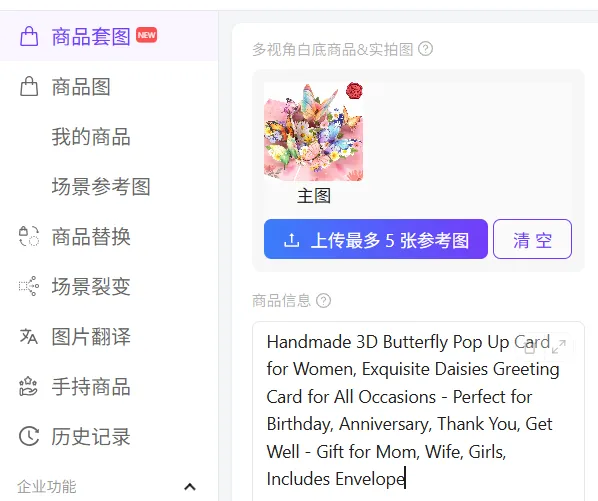Click the 清空 clear button

coord(532,239)
